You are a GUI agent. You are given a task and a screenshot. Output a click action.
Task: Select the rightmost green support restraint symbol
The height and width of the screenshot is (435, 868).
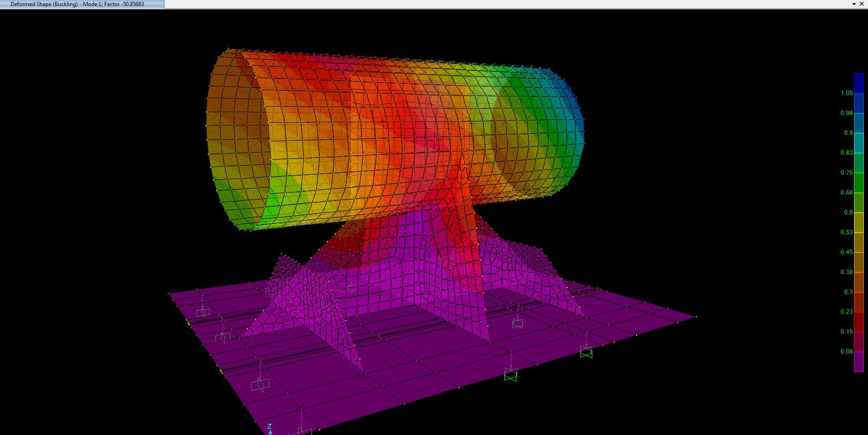point(586,352)
